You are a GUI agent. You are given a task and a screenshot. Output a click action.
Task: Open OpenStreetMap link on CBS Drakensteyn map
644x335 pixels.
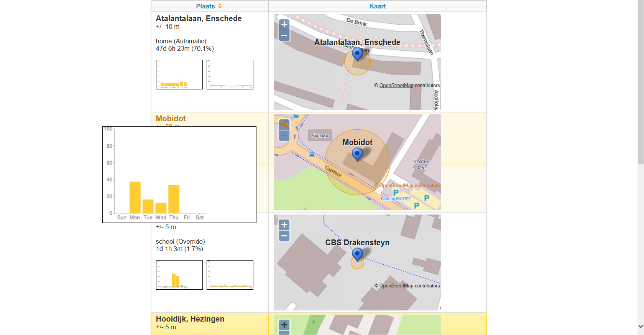click(x=396, y=286)
